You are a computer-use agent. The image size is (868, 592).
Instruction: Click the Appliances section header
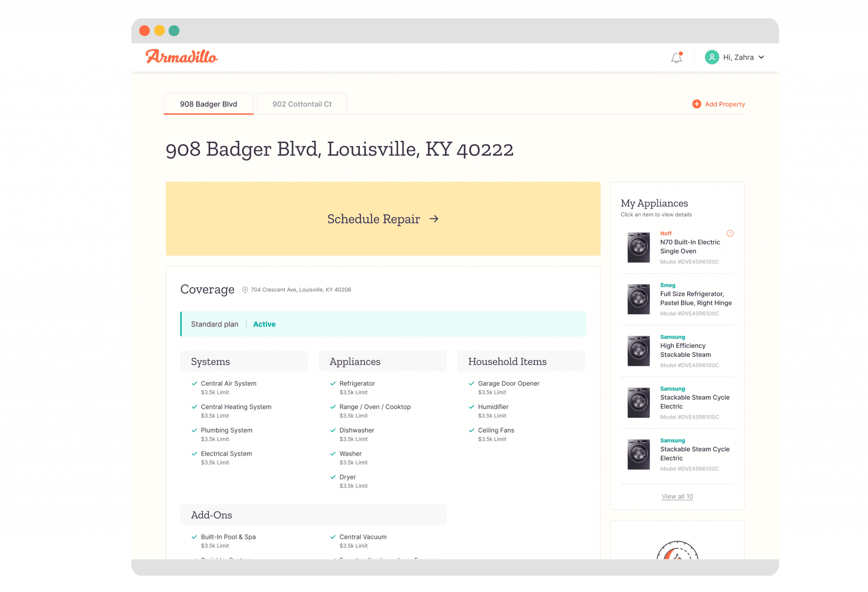[383, 361]
